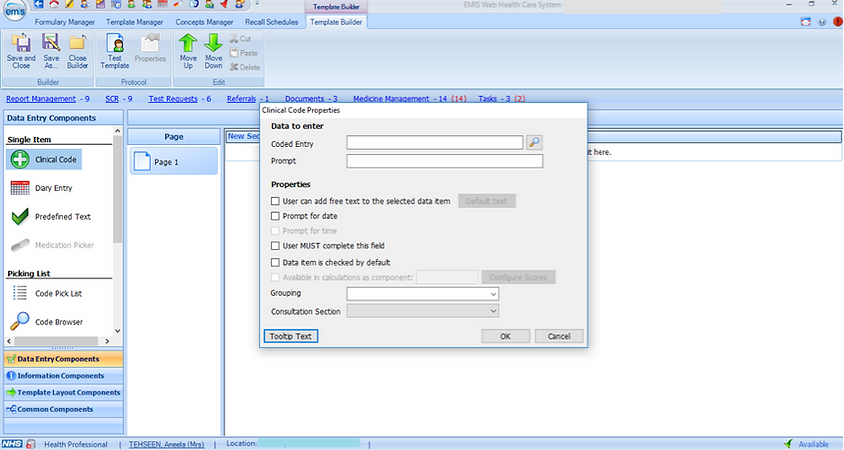This screenshot has height=450, width=844.
Task: Click user name TEHSEEN, Aneela (Mrs) in status bar
Action: coord(166,444)
